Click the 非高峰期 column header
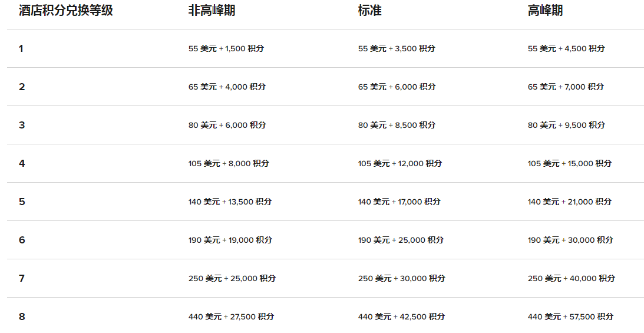This screenshot has height=333, width=644. (212, 11)
